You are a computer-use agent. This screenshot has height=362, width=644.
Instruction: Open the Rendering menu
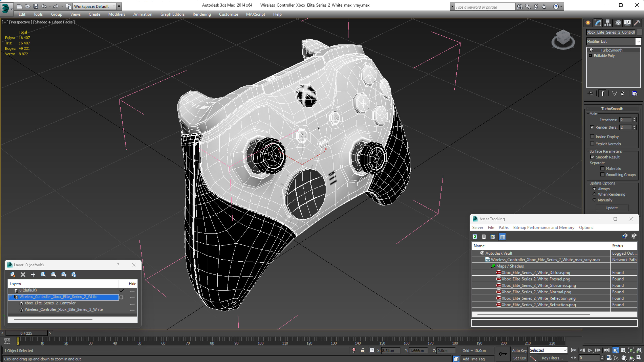[202, 14]
